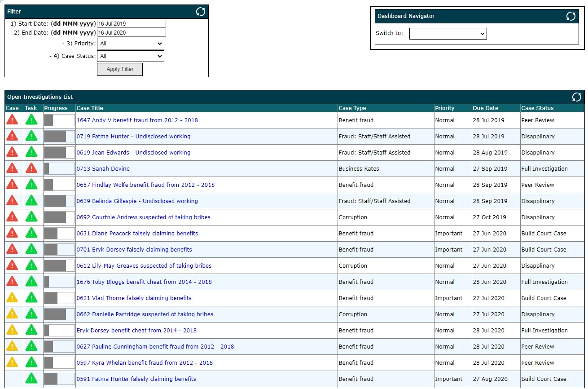Click the End Date input field
This screenshot has width=588, height=389.
(x=132, y=33)
